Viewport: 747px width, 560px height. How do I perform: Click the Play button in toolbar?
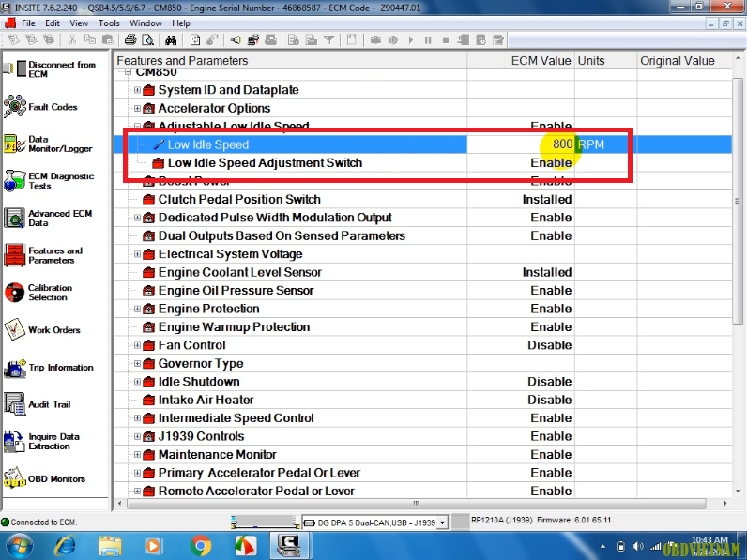coord(411,40)
